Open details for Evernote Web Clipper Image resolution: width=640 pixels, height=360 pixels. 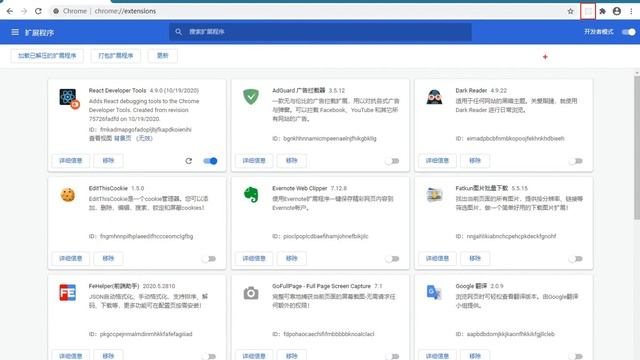[x=254, y=258]
